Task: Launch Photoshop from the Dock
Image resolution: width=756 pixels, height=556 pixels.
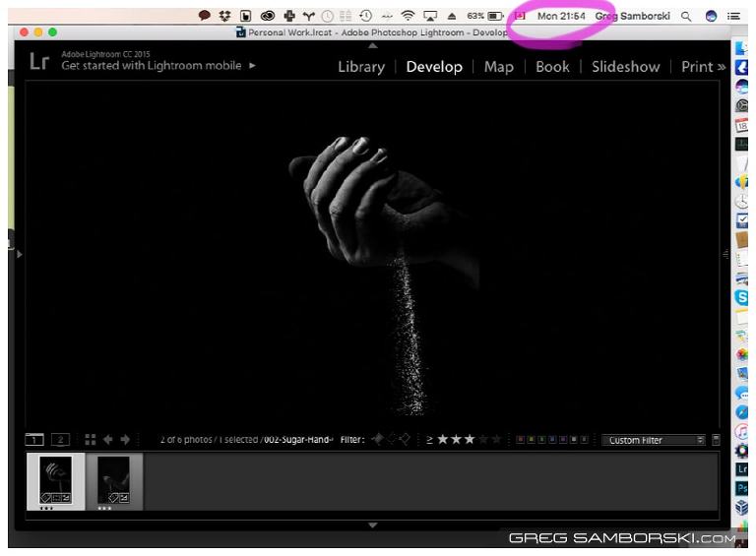Action: 743,488
